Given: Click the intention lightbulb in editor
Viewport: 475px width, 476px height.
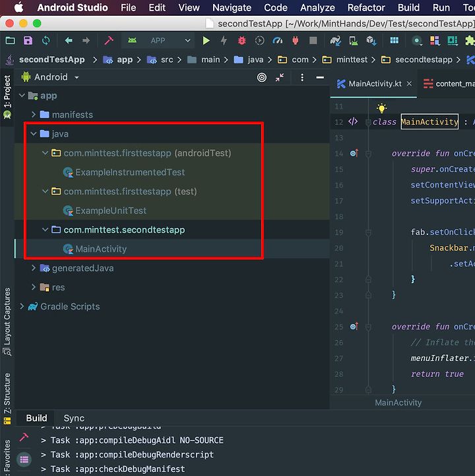Looking at the screenshot, I should point(381,108).
